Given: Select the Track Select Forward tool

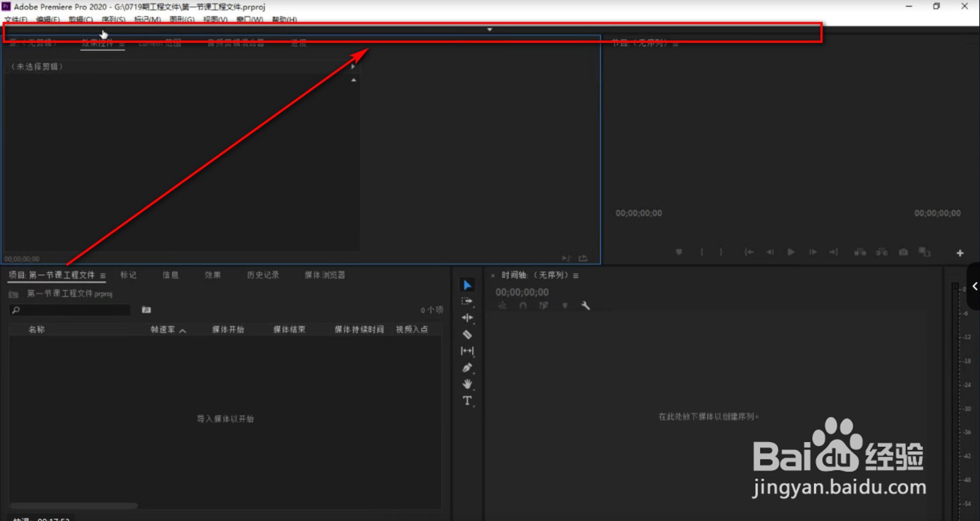Looking at the screenshot, I should (x=467, y=302).
